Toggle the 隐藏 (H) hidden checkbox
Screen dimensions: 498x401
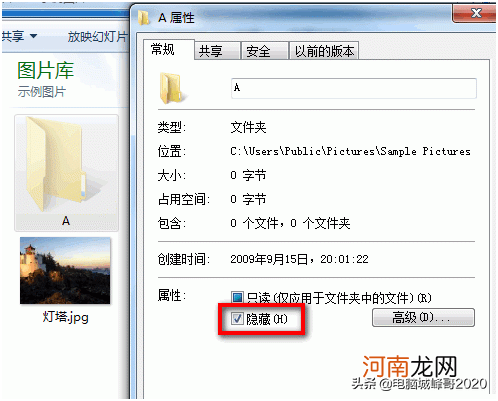coord(237,319)
